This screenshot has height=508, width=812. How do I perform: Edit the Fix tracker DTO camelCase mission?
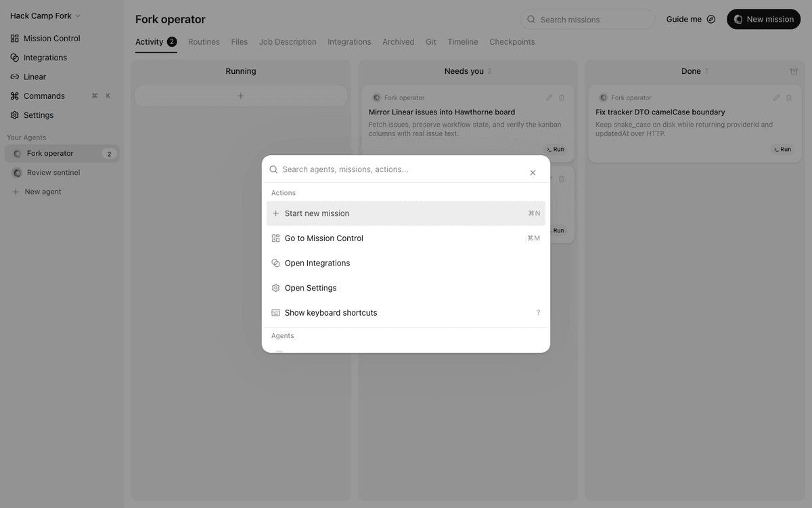[x=776, y=98]
